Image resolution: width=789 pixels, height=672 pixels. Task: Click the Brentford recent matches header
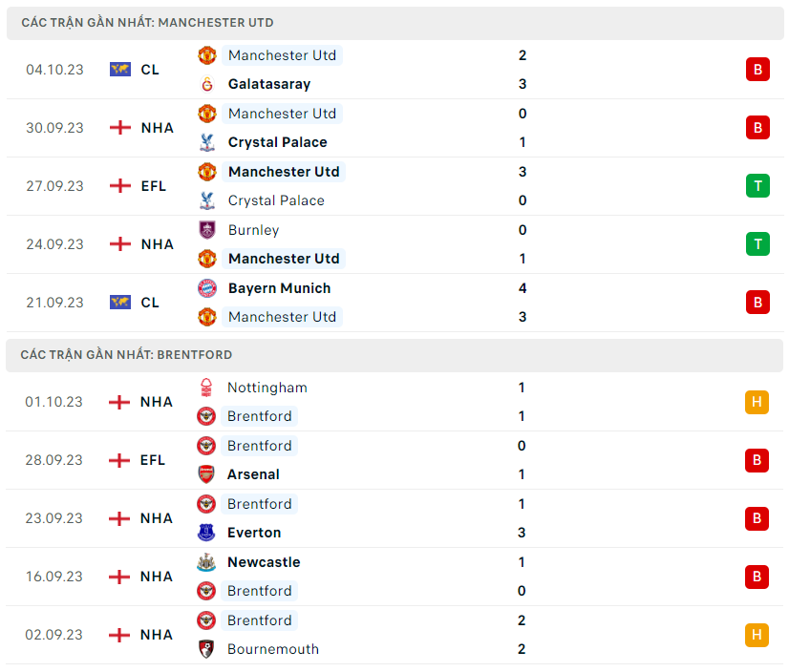pos(126,355)
